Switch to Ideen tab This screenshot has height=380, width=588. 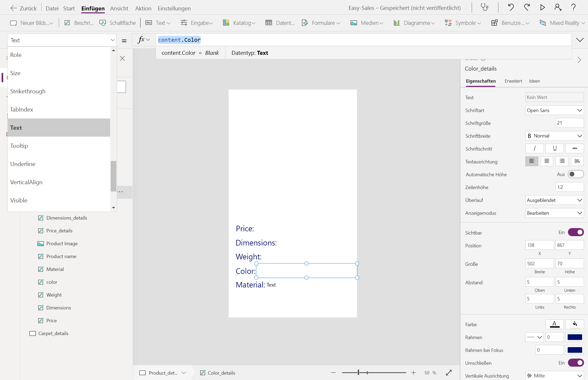(x=535, y=81)
